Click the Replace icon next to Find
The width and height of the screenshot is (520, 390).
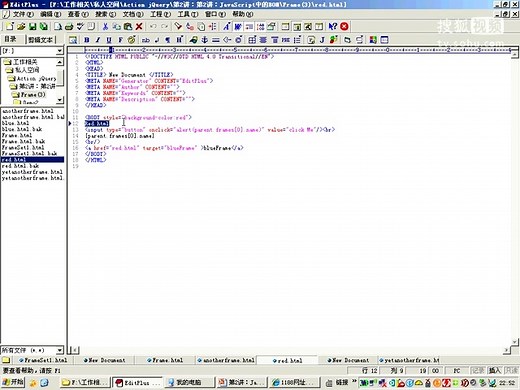[190, 26]
